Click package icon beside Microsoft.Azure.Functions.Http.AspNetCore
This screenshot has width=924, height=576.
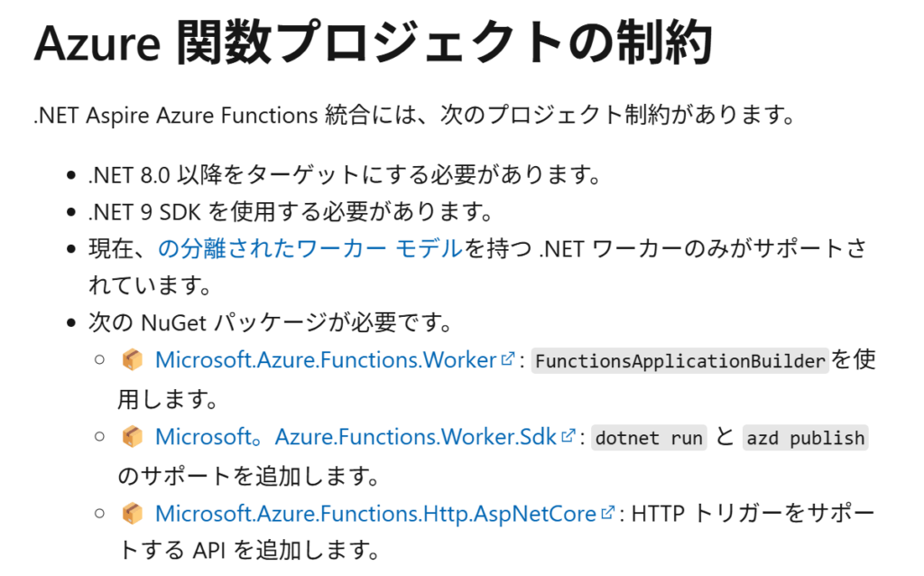point(133,514)
